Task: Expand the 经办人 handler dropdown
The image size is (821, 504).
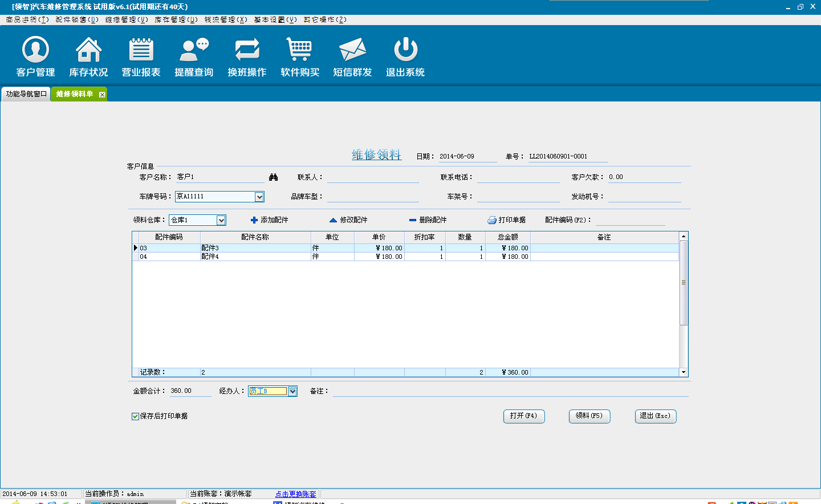Action: 292,391
